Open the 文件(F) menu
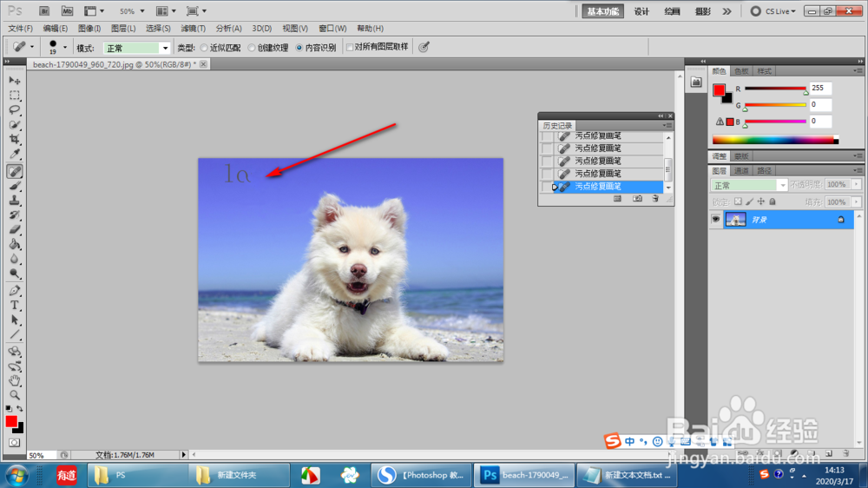The height and width of the screenshot is (488, 868). [21, 29]
